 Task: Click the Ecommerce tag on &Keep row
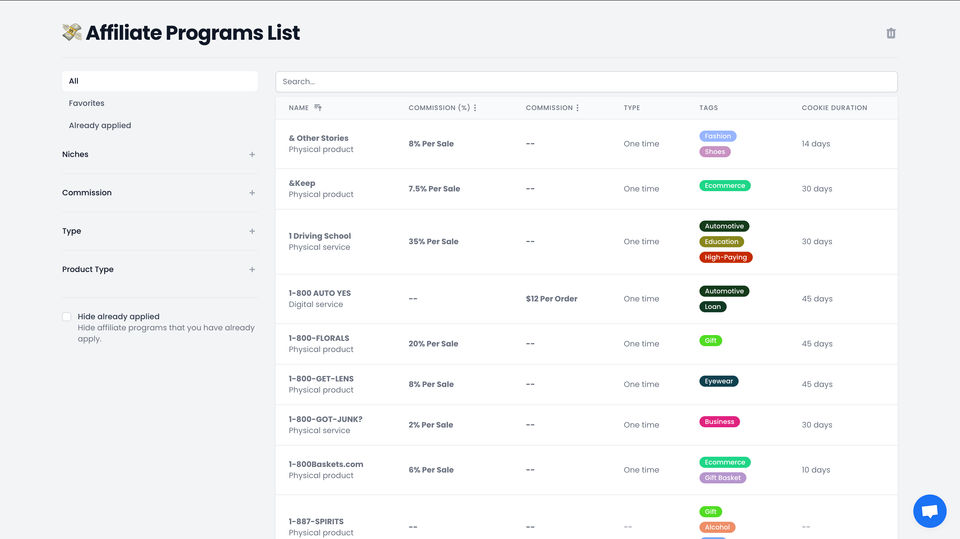(725, 186)
